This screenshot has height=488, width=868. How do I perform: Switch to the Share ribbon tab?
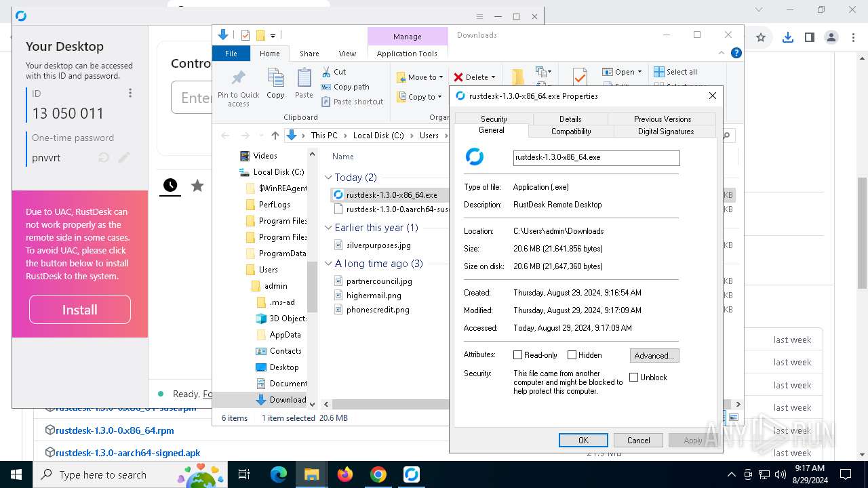point(309,54)
